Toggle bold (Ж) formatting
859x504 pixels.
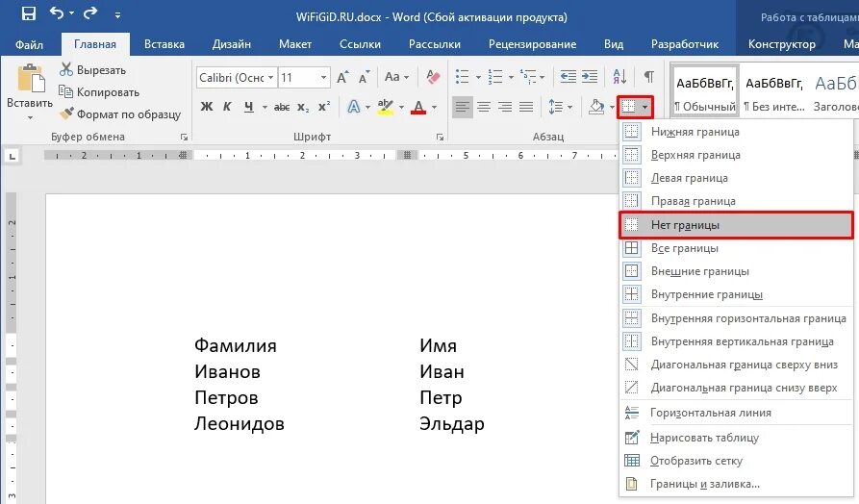point(207,107)
